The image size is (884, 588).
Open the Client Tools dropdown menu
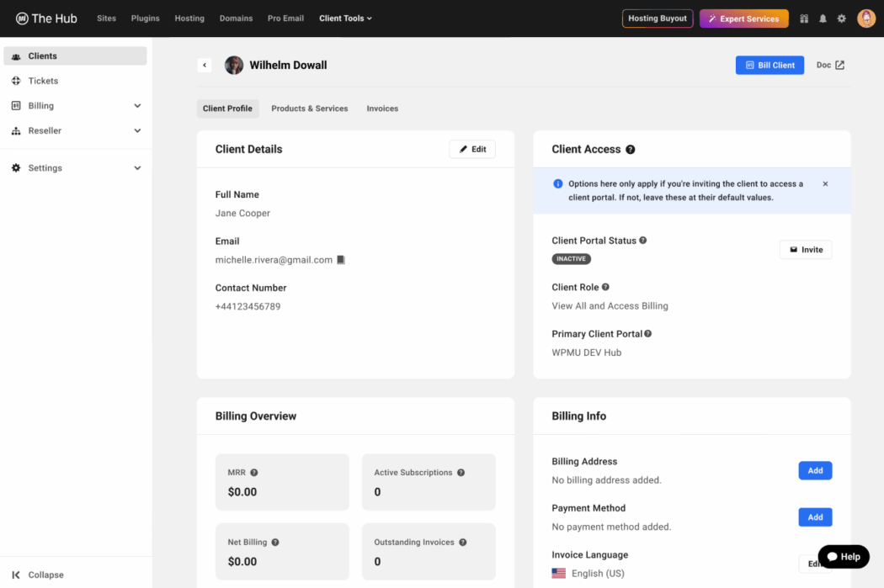click(345, 18)
